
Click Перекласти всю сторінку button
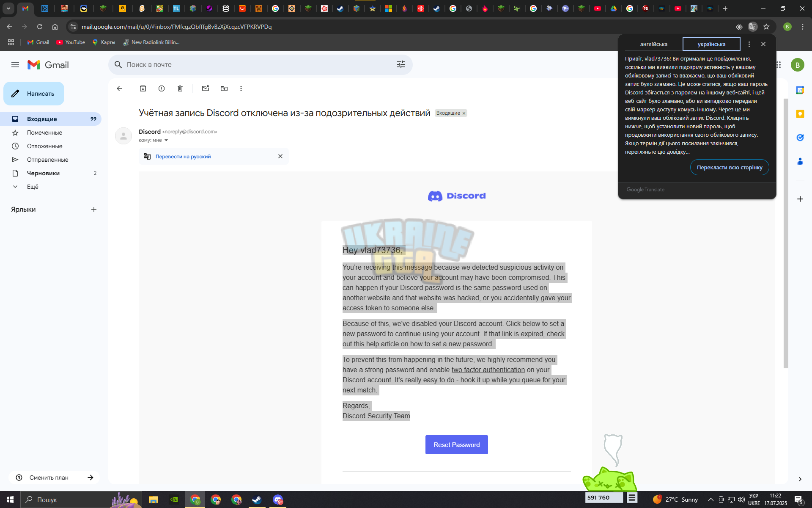click(x=730, y=167)
